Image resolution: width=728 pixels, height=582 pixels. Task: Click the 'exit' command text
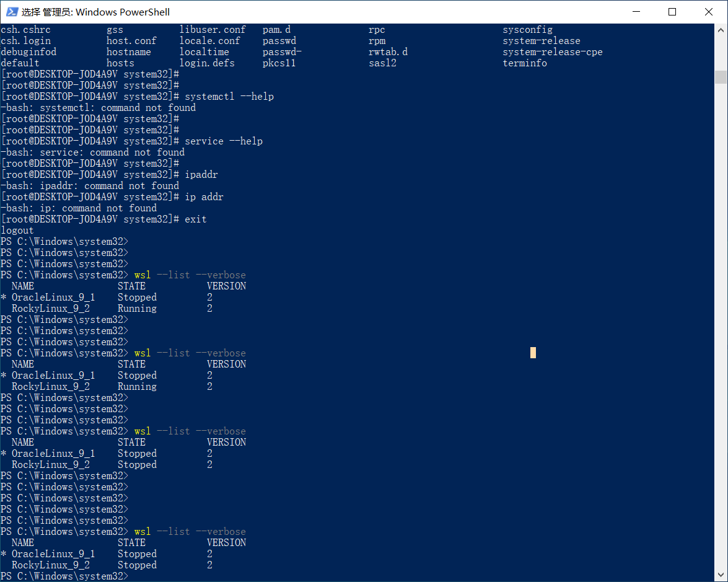(x=196, y=219)
